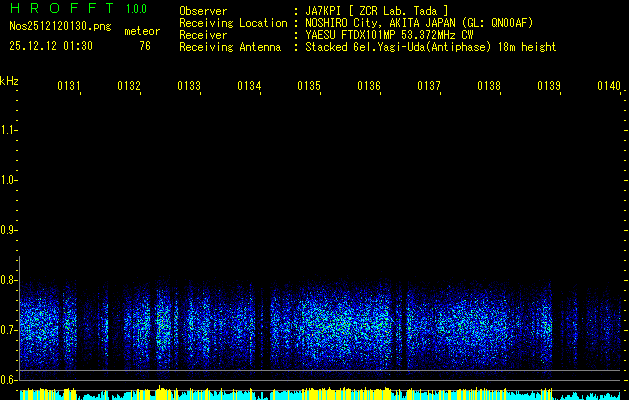Viewport: 629px width, 400px height.
Task: Select the 1.1 frequency axis label
Action: click(9, 130)
